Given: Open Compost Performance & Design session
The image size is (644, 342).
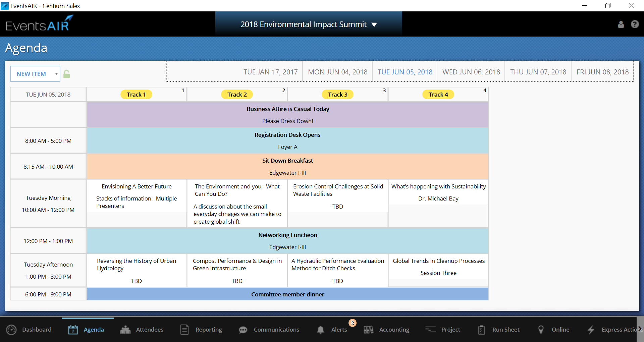Looking at the screenshot, I should [x=237, y=270].
